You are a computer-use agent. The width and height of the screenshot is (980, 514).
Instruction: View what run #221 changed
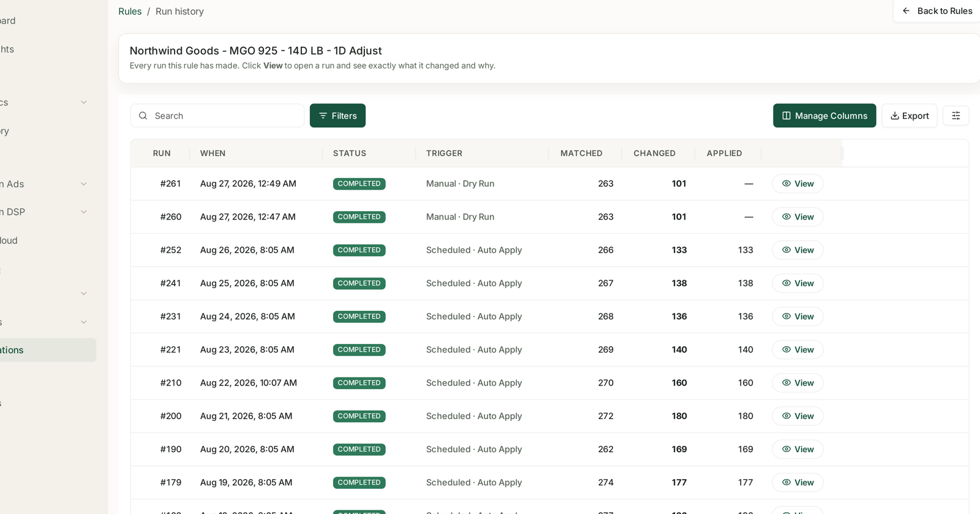pyautogui.click(x=797, y=349)
